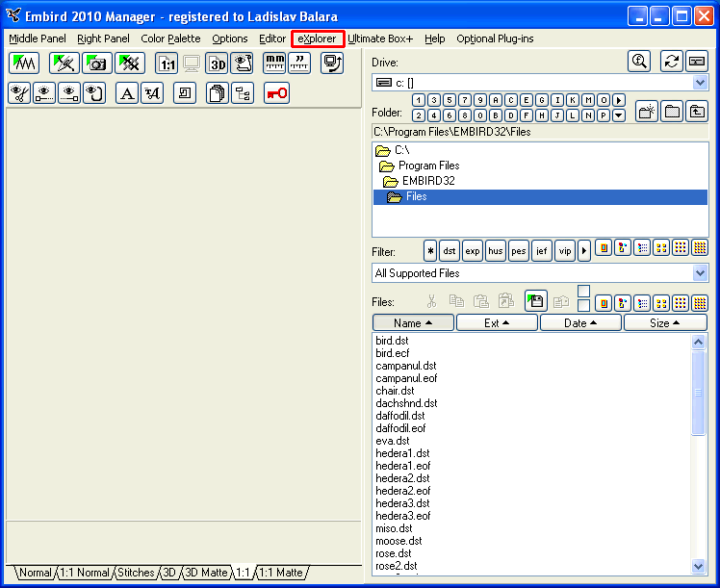This screenshot has width=720, height=588.
Task: Click the eye with scissors icon
Action: pos(19,93)
